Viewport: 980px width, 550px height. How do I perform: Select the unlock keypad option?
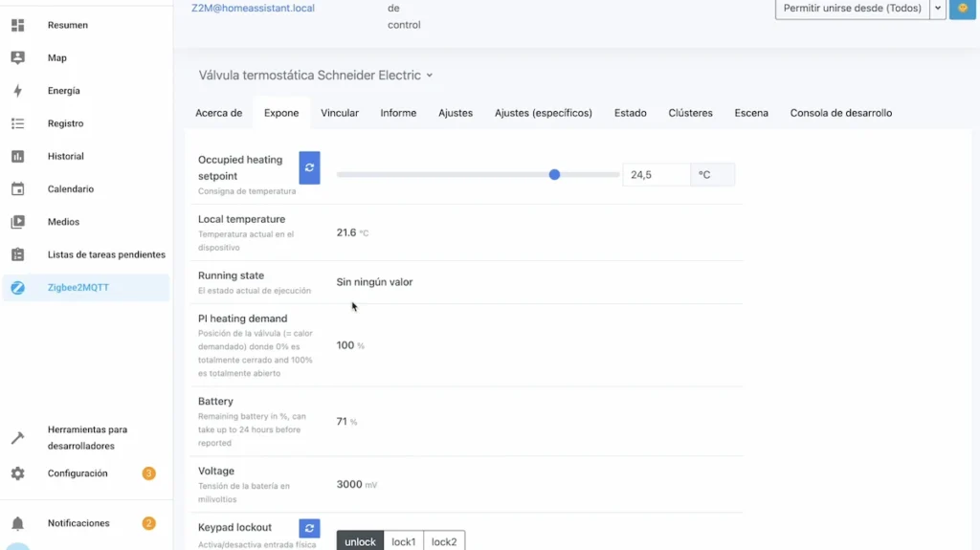360,541
